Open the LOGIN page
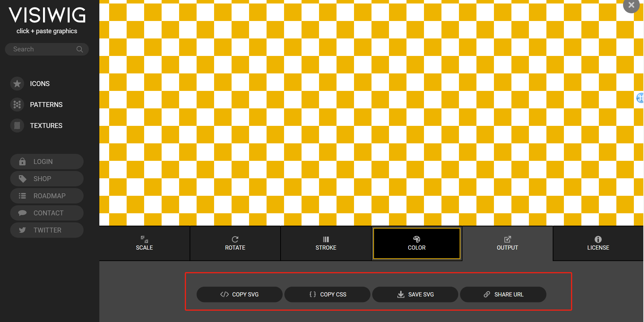The image size is (644, 322). [x=47, y=162]
